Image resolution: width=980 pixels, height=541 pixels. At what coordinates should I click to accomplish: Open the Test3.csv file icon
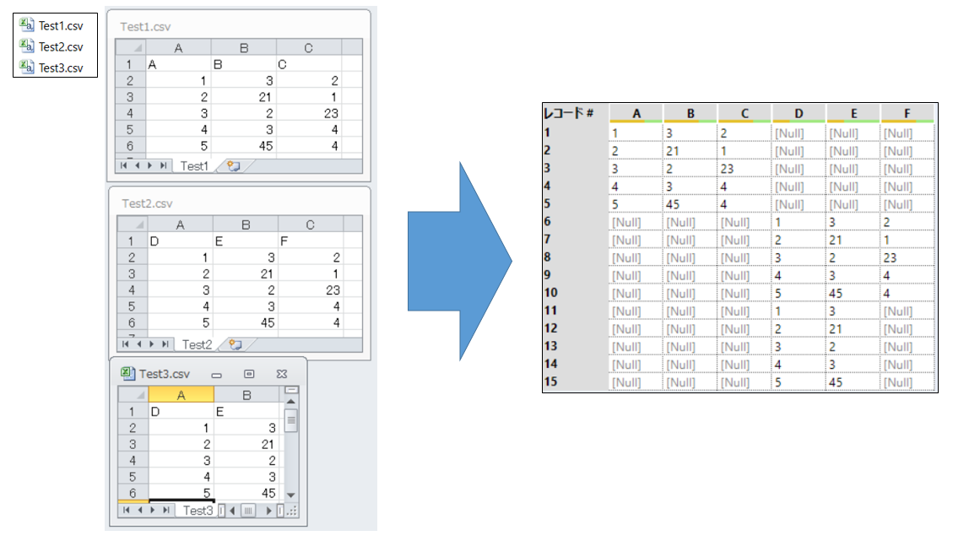26,68
